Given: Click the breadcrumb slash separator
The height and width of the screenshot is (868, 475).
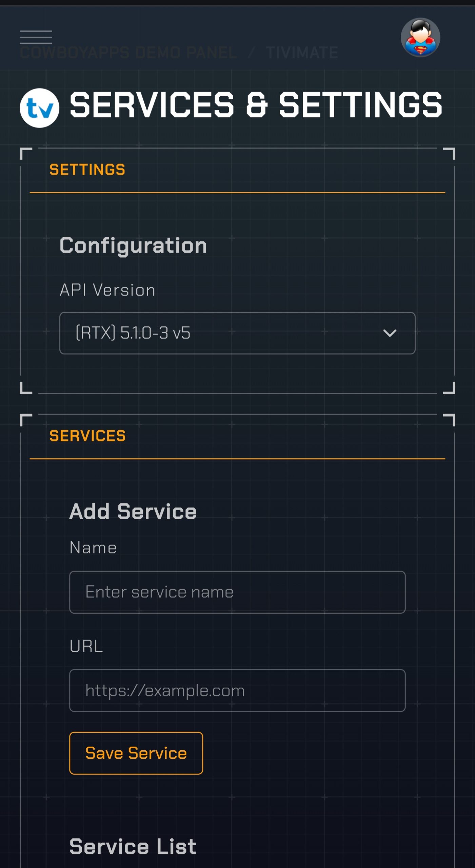Looking at the screenshot, I should coord(251,53).
